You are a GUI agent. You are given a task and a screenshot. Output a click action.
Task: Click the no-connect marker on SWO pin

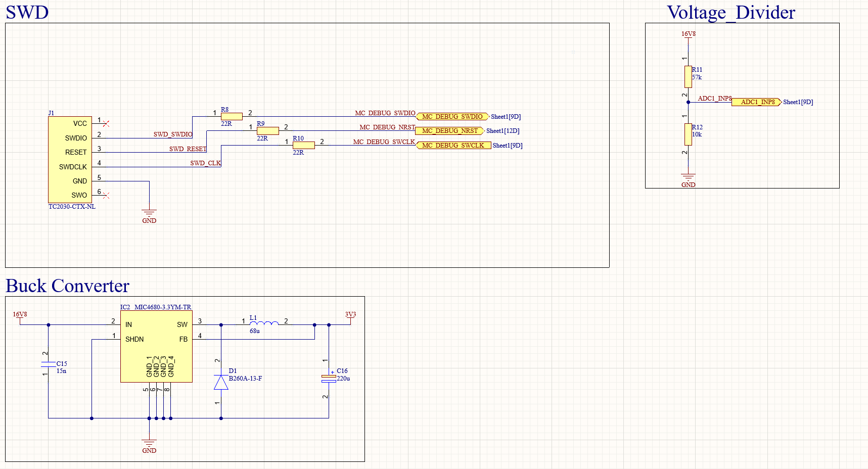point(106,195)
